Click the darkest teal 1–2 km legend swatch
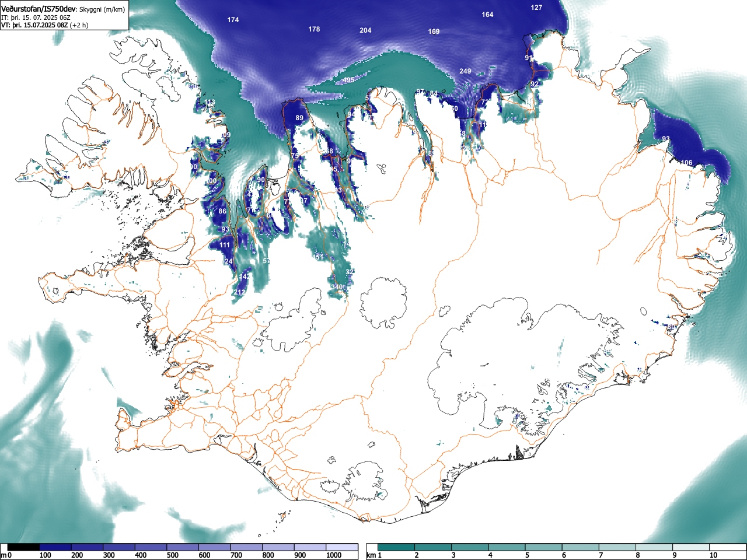Viewport: 747px width, 560px height. (x=397, y=547)
